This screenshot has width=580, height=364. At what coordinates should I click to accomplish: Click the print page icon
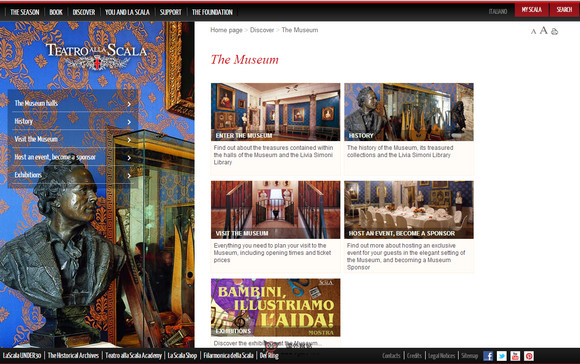(x=554, y=31)
